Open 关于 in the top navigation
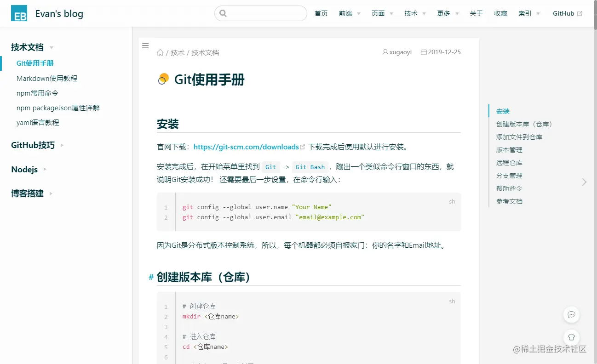Image resolution: width=597 pixels, height=364 pixels. tap(476, 13)
